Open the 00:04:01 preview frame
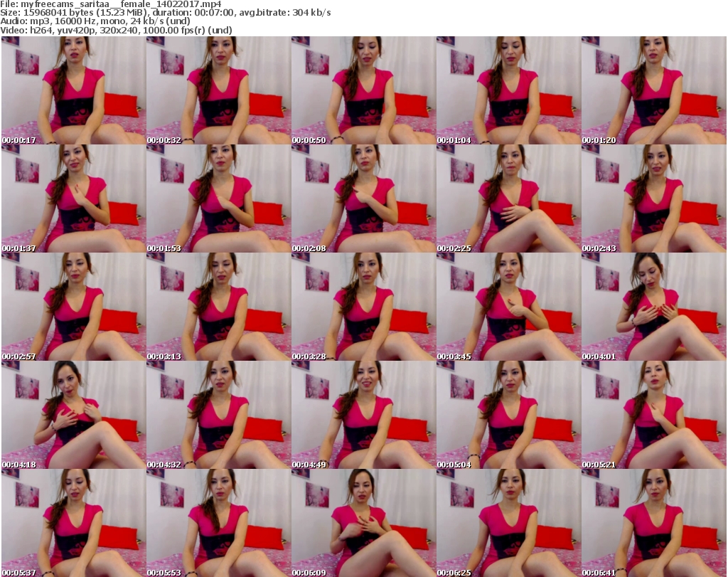Viewport: 728px width, 577px height. click(x=654, y=307)
